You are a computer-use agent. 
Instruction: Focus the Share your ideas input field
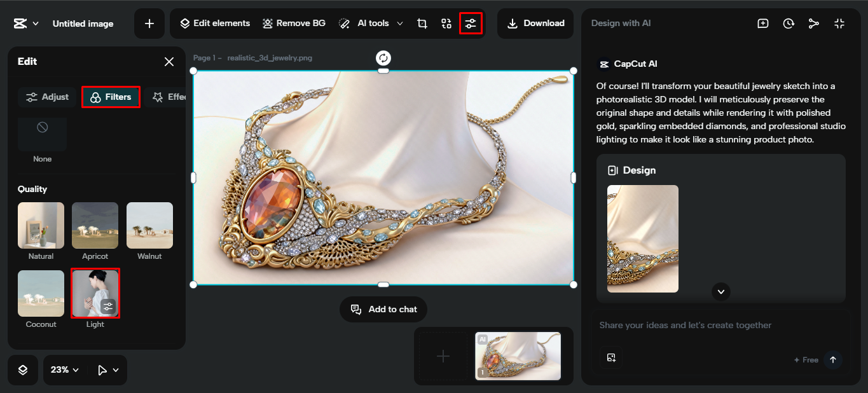pos(721,326)
